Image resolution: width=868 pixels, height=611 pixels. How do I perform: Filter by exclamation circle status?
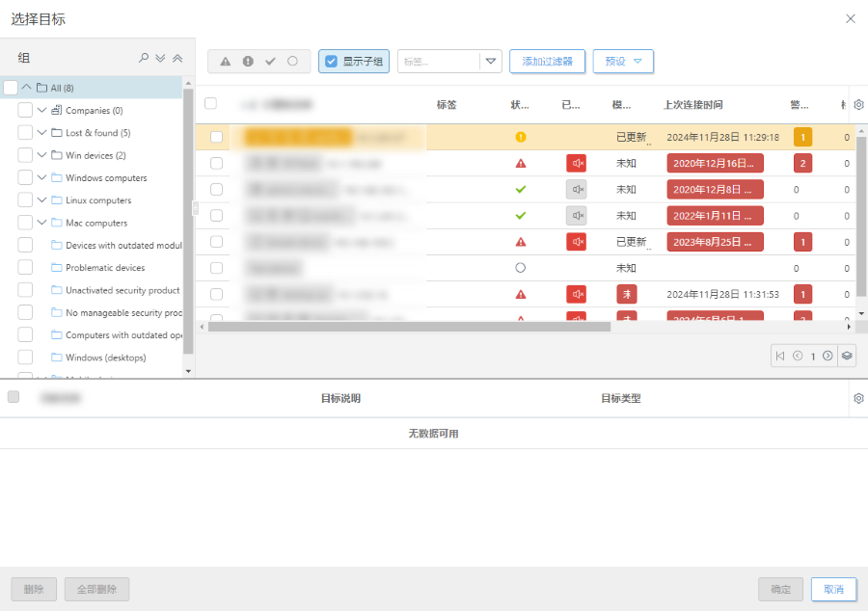tap(248, 62)
